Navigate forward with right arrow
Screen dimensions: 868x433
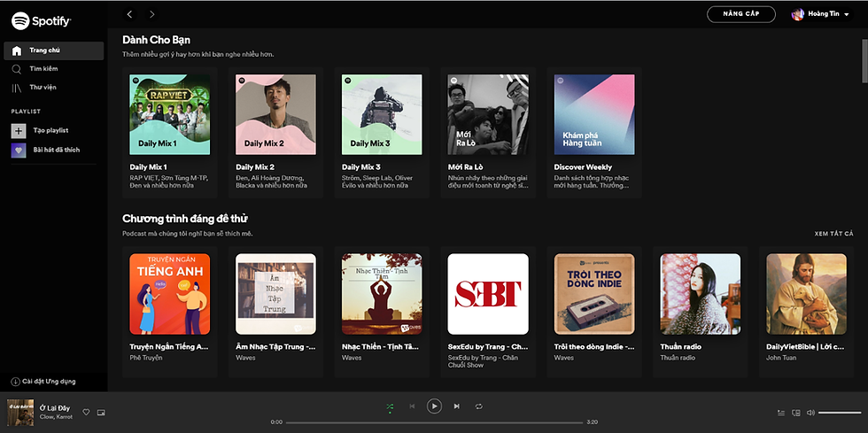click(x=151, y=14)
